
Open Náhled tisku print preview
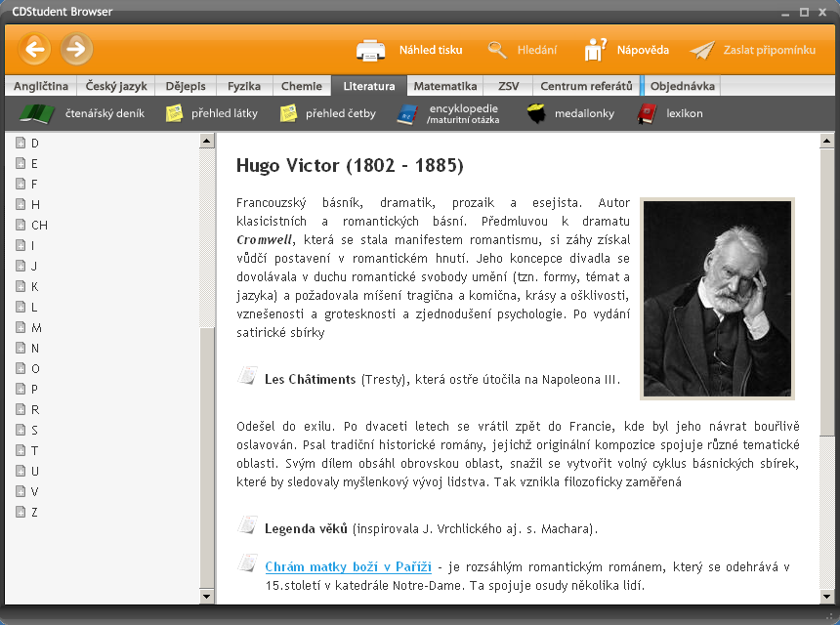[431, 50]
